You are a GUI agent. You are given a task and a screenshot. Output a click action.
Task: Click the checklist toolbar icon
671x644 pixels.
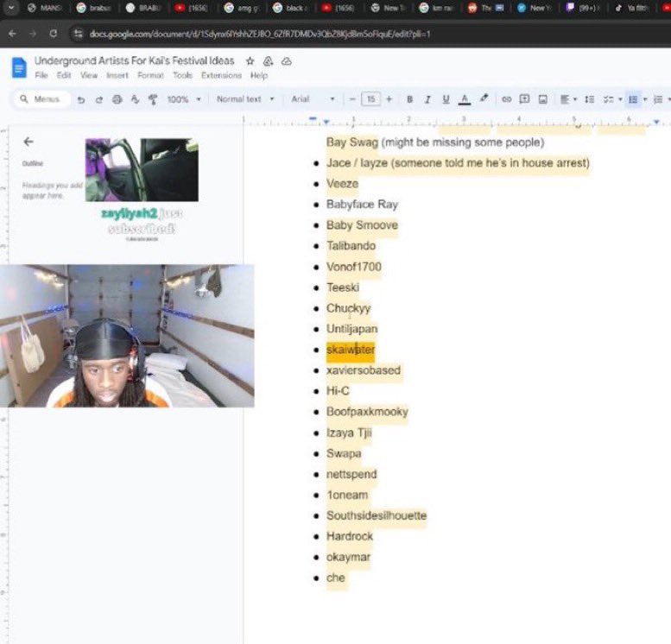click(608, 99)
